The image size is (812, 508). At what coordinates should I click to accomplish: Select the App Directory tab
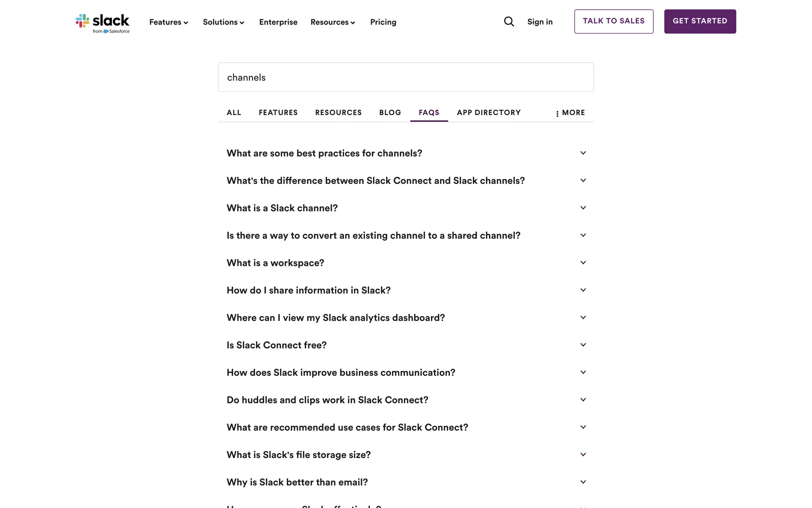[488, 113]
